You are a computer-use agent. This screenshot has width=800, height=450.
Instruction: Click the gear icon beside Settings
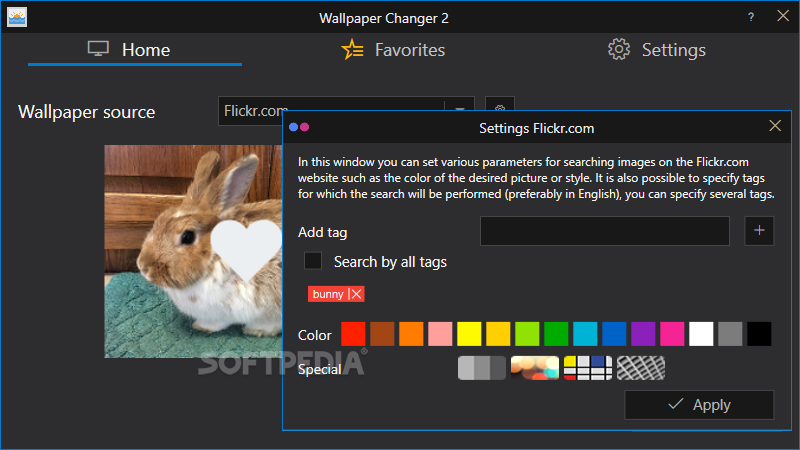pyautogui.click(x=619, y=49)
